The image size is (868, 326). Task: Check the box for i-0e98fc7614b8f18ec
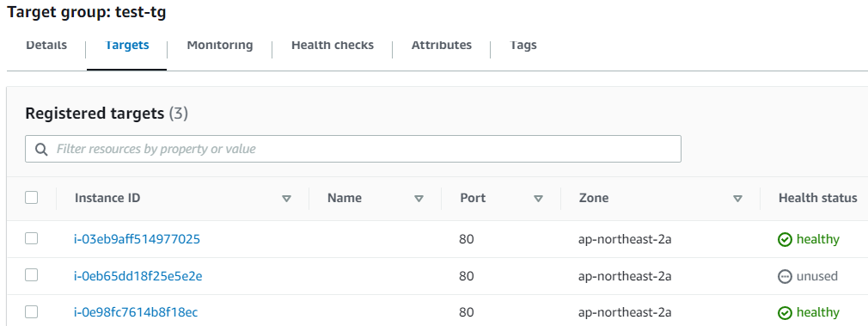[32, 311]
